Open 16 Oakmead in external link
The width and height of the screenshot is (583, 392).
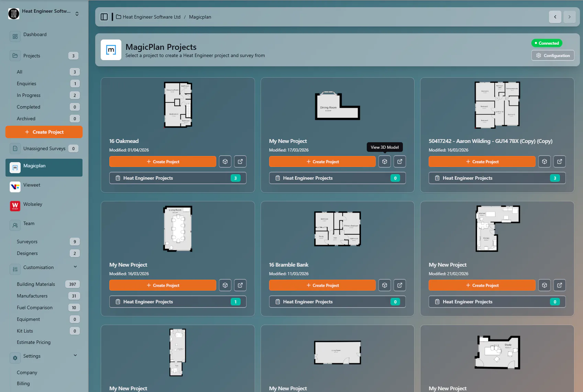pyautogui.click(x=240, y=161)
